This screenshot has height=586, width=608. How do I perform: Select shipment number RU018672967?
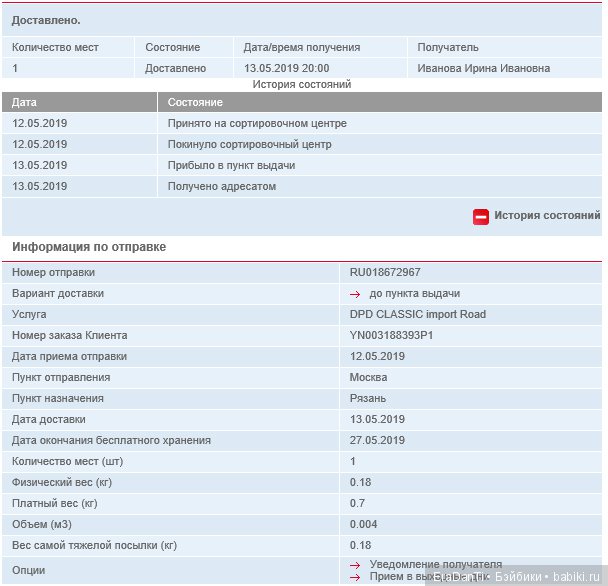[x=385, y=273]
